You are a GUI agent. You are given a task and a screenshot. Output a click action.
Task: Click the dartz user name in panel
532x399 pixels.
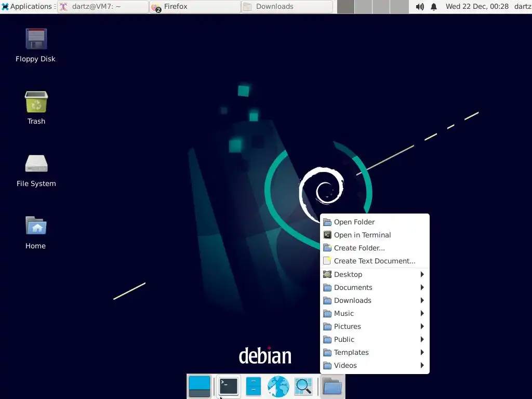(523, 6)
